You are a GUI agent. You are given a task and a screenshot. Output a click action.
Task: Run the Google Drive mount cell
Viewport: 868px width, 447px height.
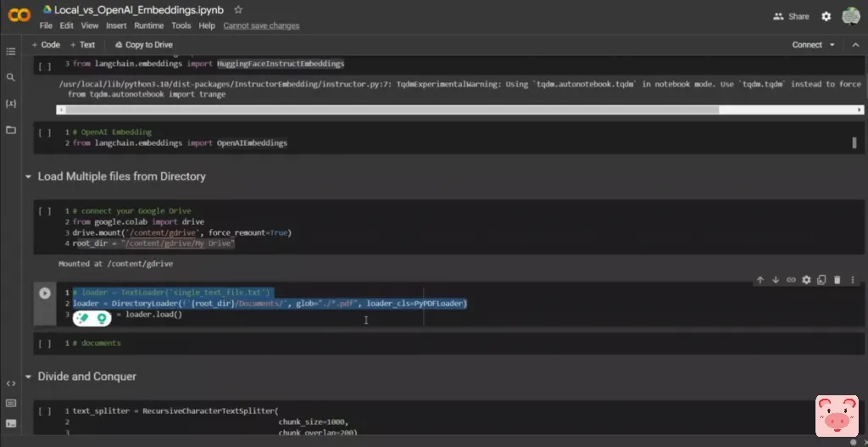pos(45,211)
